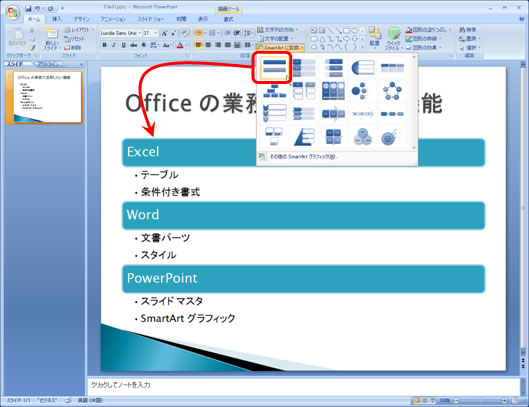Choose the basic cycle SmartArt layout
This screenshot has height=407, width=529.
coord(392,91)
